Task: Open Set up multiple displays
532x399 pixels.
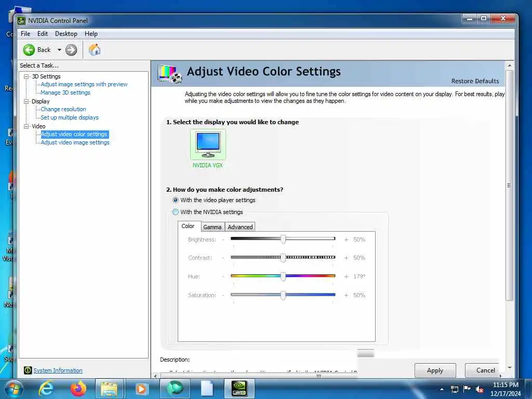Action: 70,117
